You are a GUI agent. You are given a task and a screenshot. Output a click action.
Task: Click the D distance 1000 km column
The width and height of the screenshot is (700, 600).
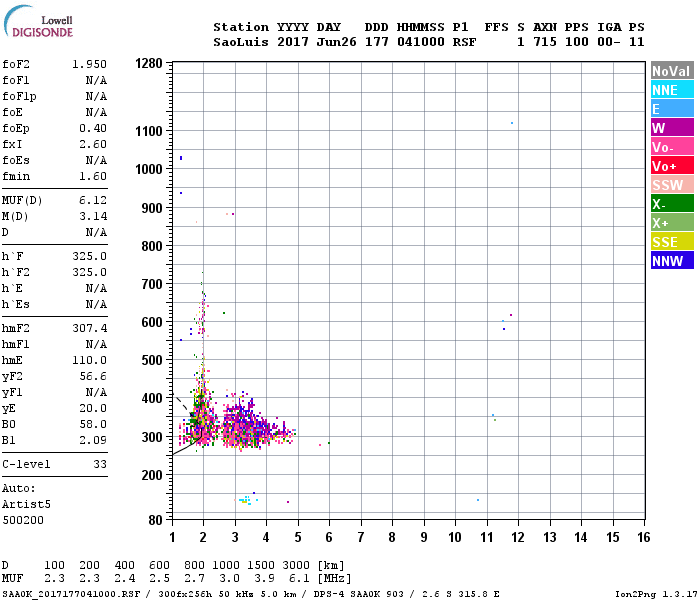coord(226,566)
